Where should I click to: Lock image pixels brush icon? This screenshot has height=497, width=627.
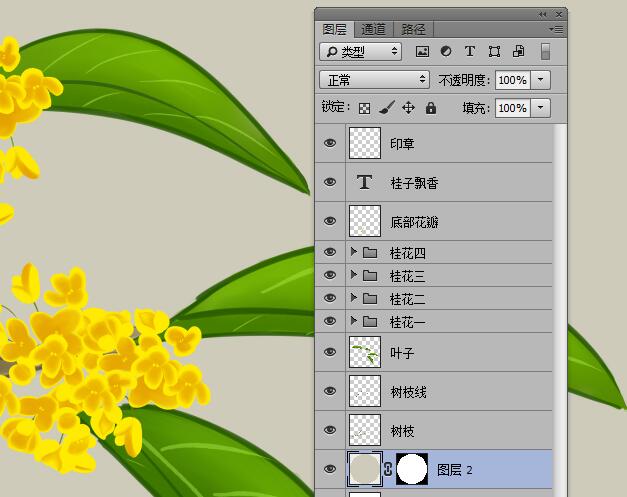[387, 108]
